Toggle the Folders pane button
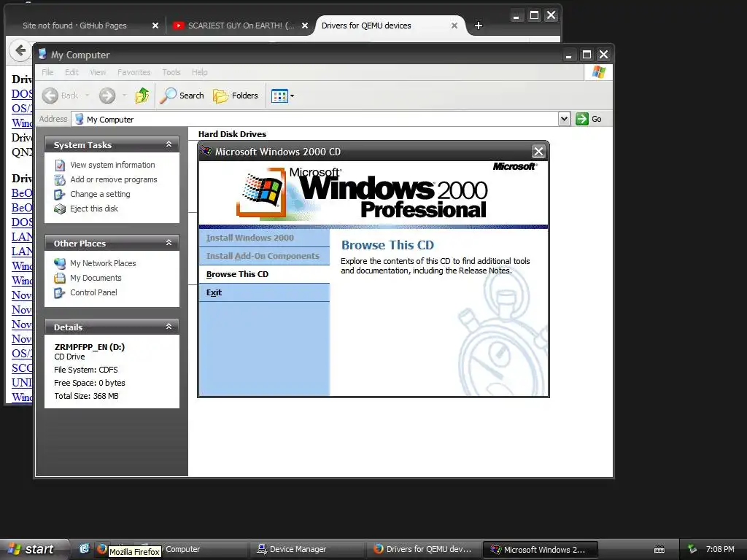The width and height of the screenshot is (747, 560). [x=236, y=96]
